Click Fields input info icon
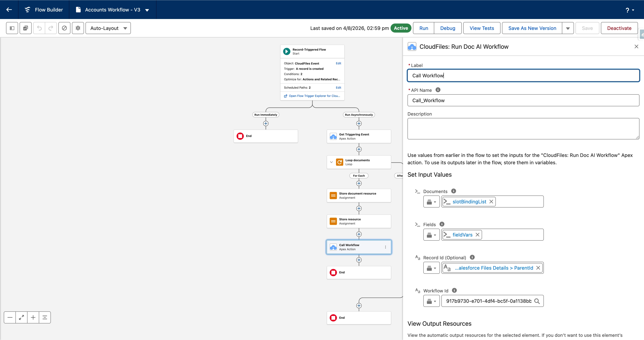 pos(442,224)
